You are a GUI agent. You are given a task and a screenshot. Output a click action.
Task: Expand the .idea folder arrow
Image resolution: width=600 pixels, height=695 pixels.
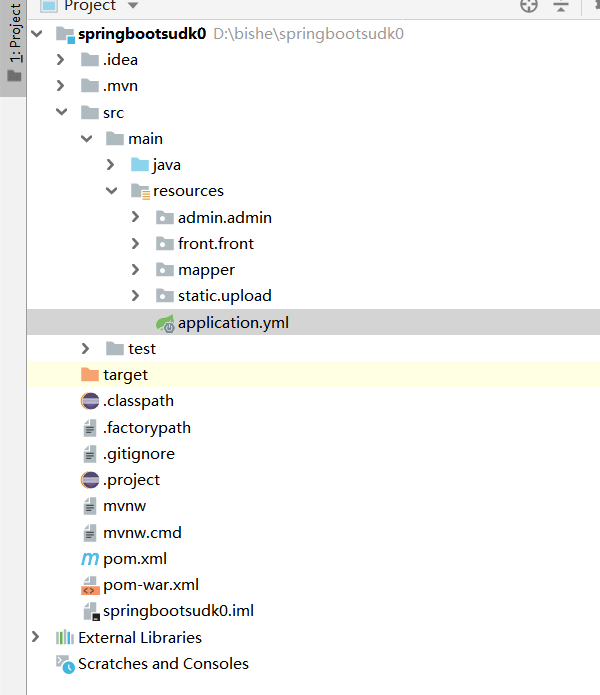tap(61, 60)
